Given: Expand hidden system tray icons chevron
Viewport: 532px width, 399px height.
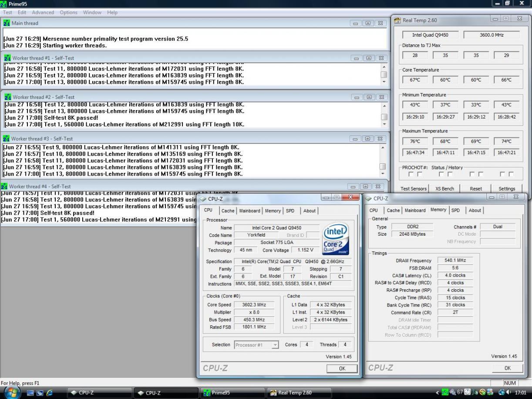Looking at the screenshot, I should click(x=438, y=393).
